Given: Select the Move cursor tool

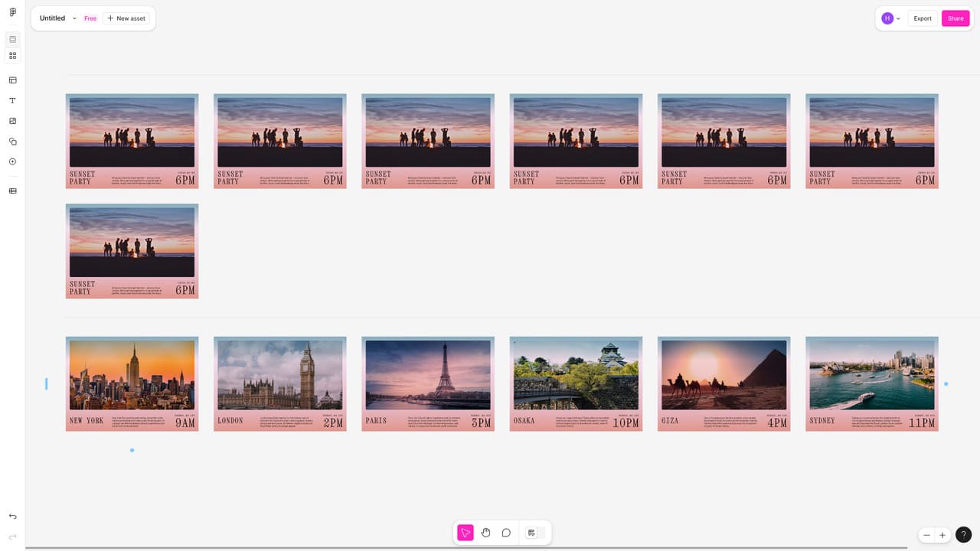Looking at the screenshot, I should 465,533.
